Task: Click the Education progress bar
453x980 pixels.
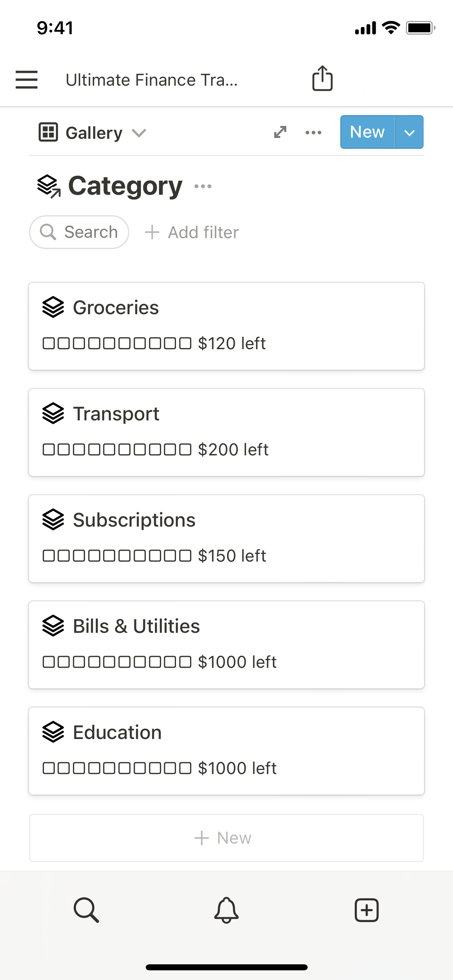Action: click(117, 768)
